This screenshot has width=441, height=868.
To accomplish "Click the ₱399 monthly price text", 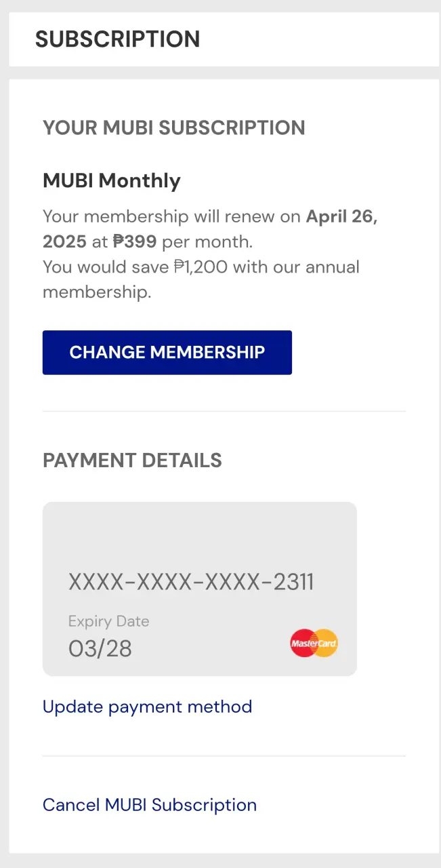I will point(135,242).
